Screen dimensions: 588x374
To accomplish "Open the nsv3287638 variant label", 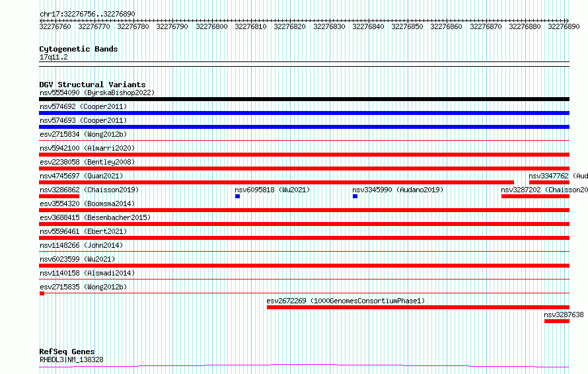I will (564, 315).
